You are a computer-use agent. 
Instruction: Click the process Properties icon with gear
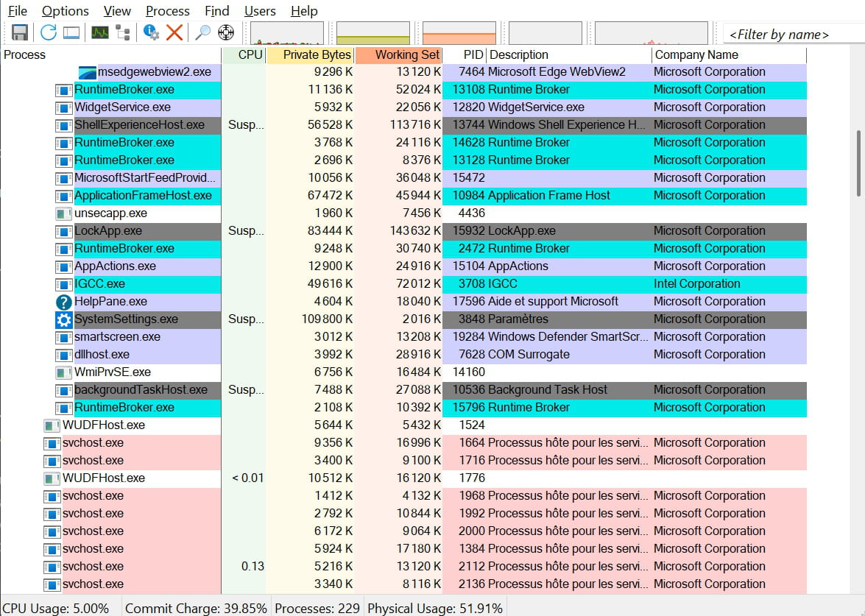152,32
